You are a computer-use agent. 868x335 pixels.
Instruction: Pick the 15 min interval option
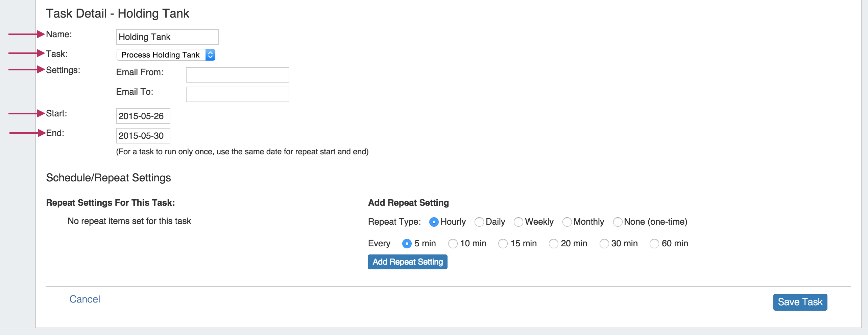click(x=503, y=244)
